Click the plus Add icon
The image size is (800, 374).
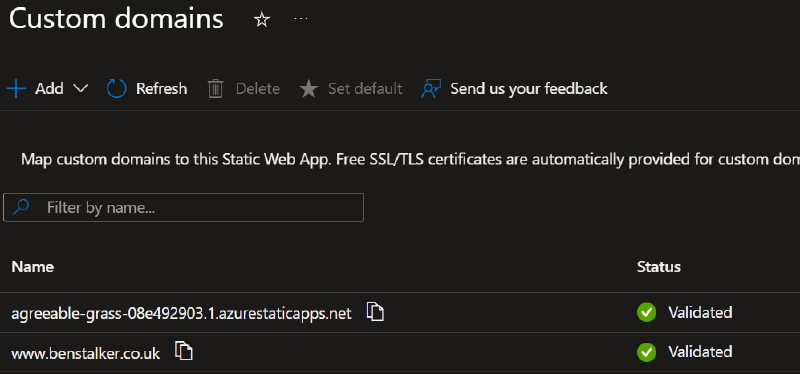(16, 89)
